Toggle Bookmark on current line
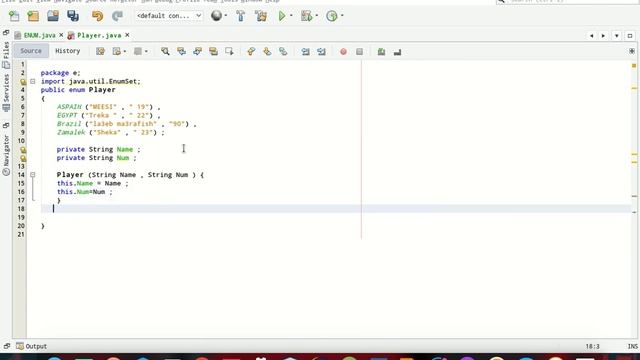Screen dimensions: 640x360 (283, 51)
